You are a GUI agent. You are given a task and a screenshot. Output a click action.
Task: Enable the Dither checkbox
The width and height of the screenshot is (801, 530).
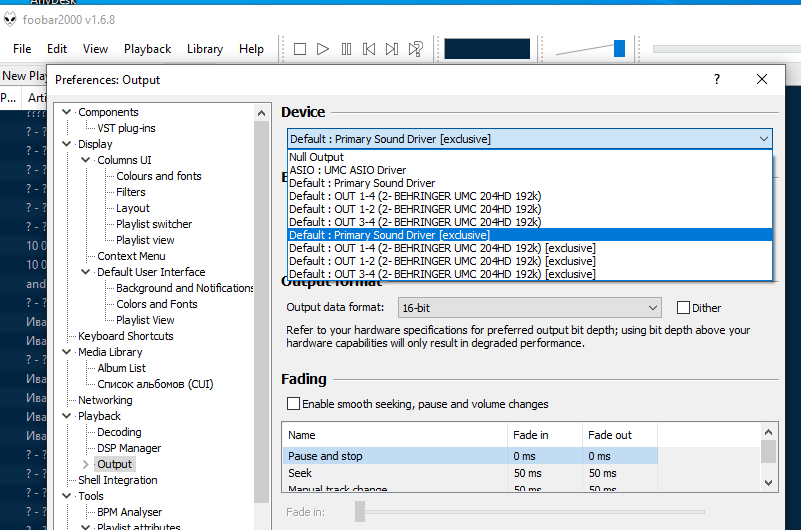684,308
